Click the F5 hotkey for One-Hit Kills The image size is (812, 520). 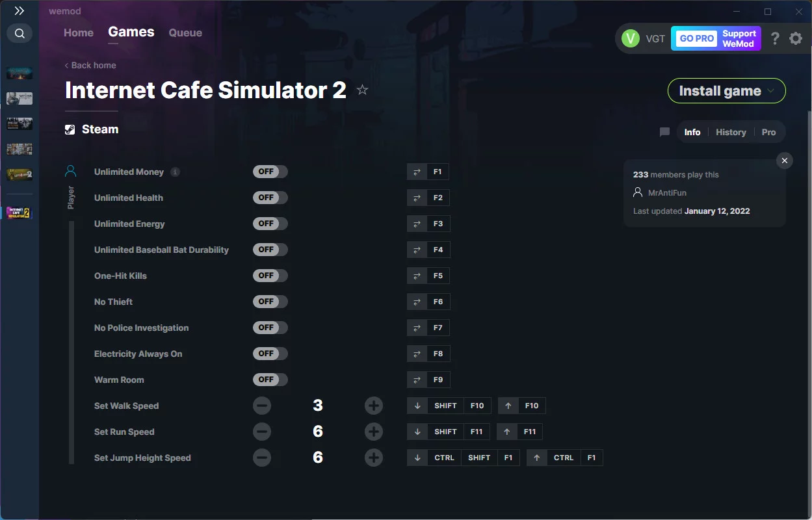[x=438, y=276]
